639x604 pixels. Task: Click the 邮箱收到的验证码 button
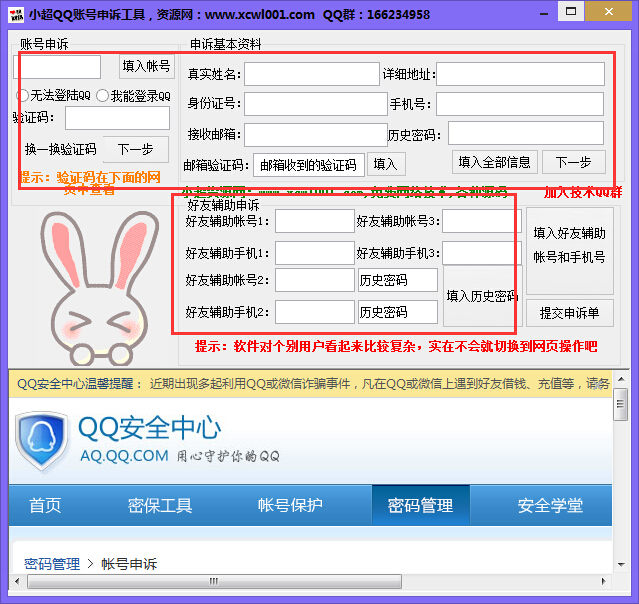pos(308,164)
